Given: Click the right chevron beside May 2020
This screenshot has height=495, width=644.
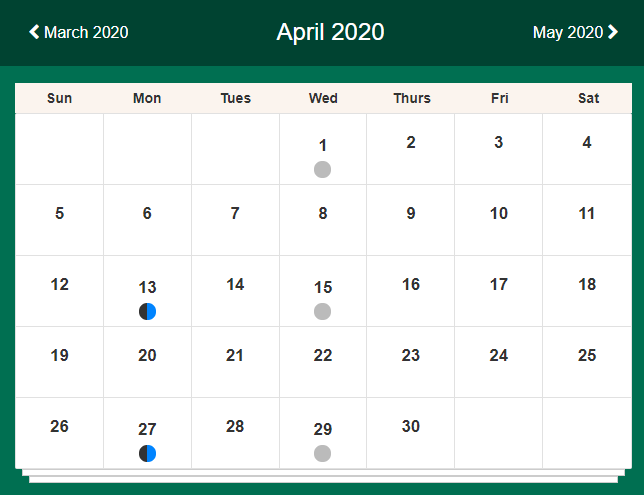Looking at the screenshot, I should [x=613, y=32].
